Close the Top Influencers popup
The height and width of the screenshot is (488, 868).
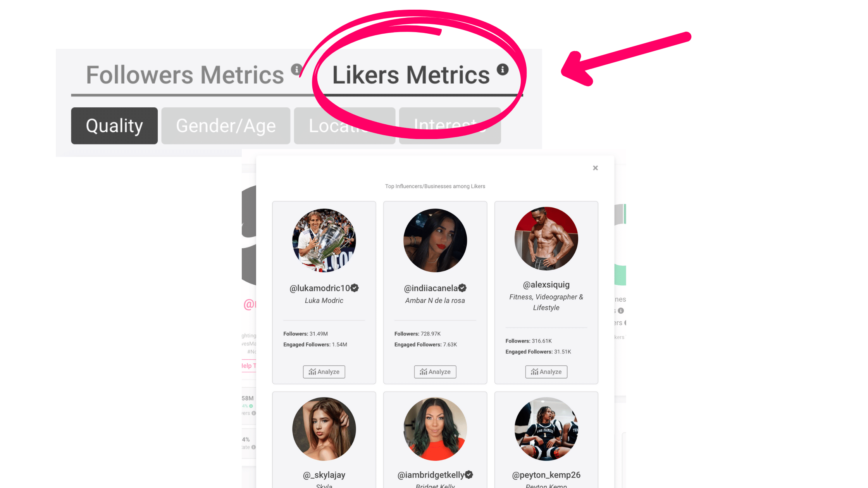[x=595, y=167]
